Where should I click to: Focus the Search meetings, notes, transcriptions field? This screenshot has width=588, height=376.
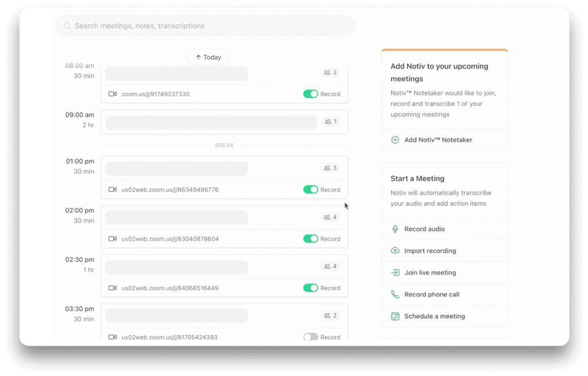[206, 26]
